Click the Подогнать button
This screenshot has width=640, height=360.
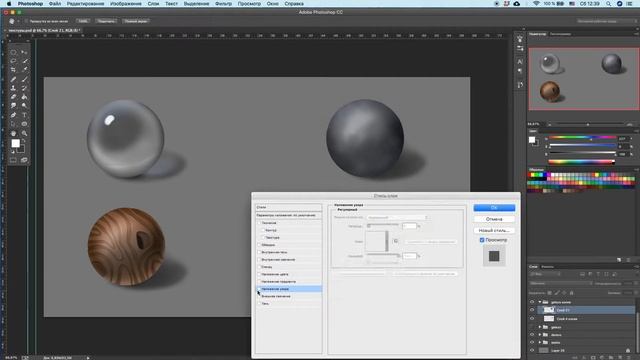click(106, 21)
